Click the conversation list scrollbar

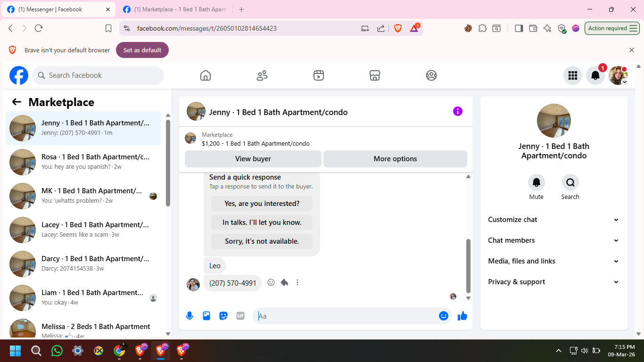(x=168, y=163)
